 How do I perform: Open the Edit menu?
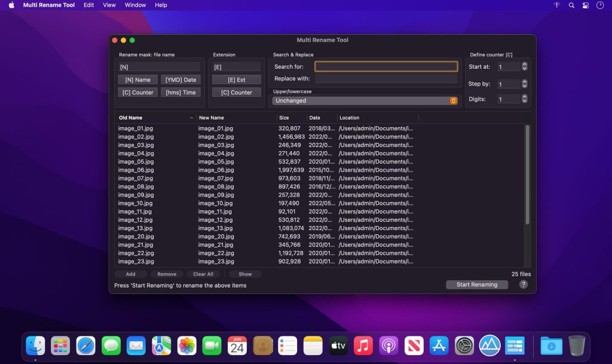[88, 5]
